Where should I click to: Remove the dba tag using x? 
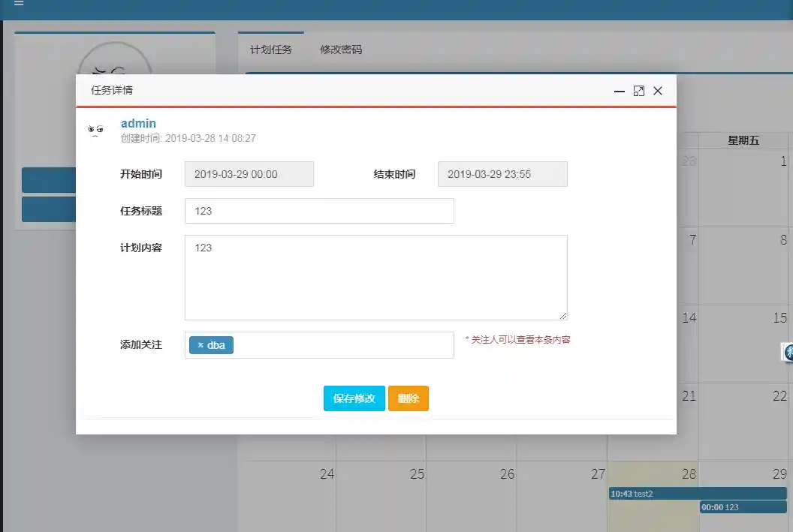click(x=201, y=345)
